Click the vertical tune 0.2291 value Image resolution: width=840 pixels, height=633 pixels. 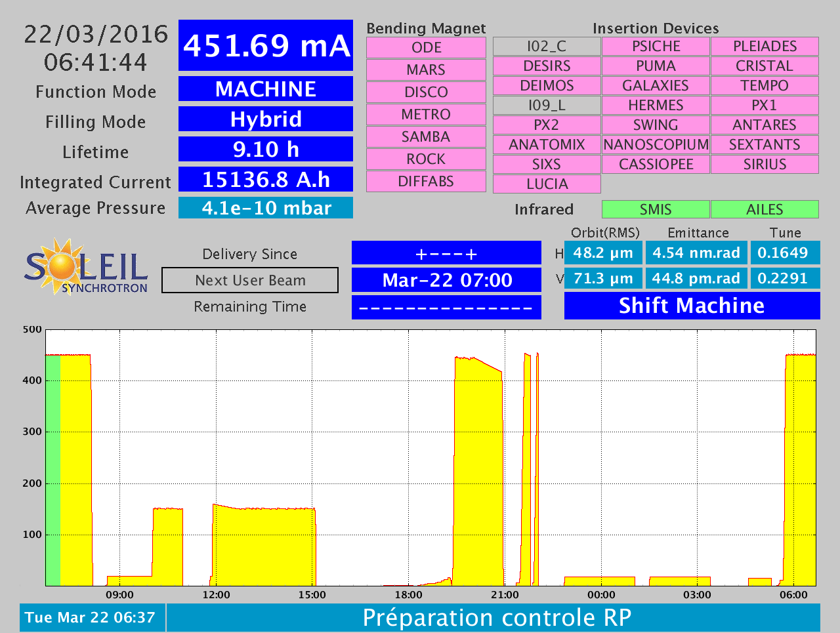(785, 278)
